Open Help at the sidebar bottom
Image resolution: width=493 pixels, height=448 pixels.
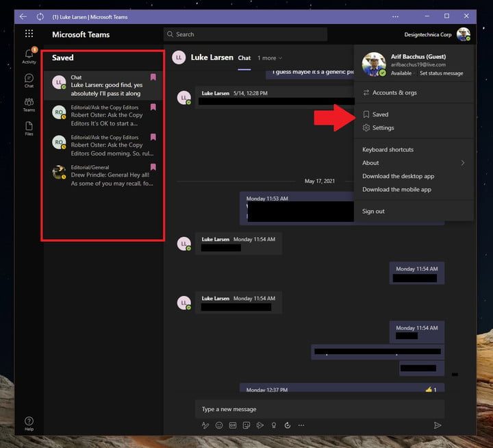(x=29, y=423)
